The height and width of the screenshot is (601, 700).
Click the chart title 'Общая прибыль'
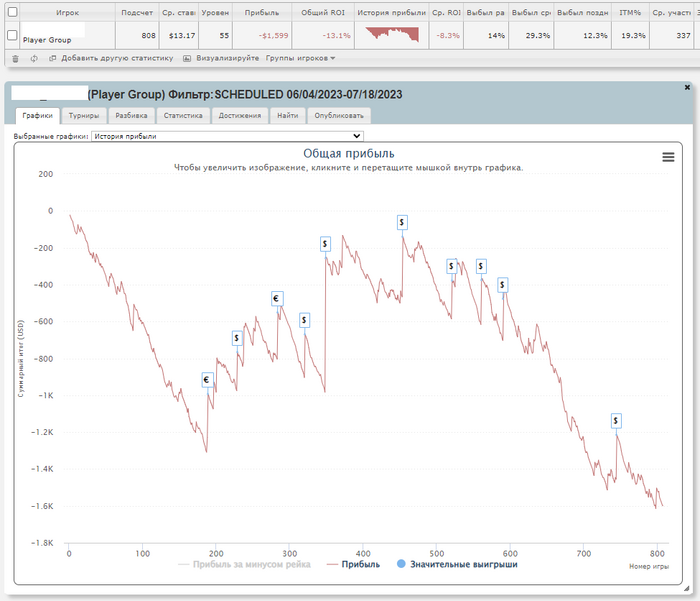[349, 154]
